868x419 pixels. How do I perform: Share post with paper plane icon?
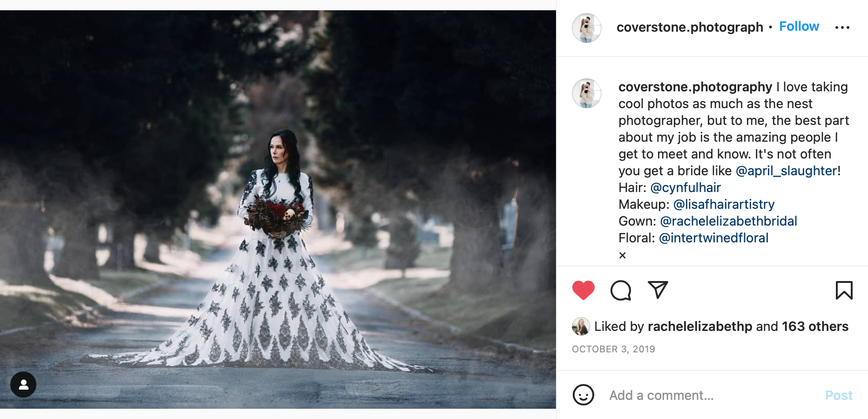pos(658,290)
